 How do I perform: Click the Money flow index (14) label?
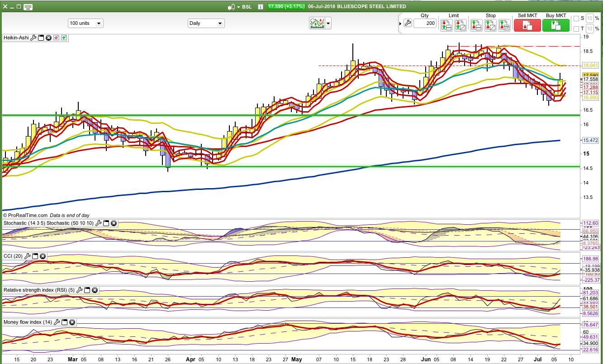tap(28, 322)
